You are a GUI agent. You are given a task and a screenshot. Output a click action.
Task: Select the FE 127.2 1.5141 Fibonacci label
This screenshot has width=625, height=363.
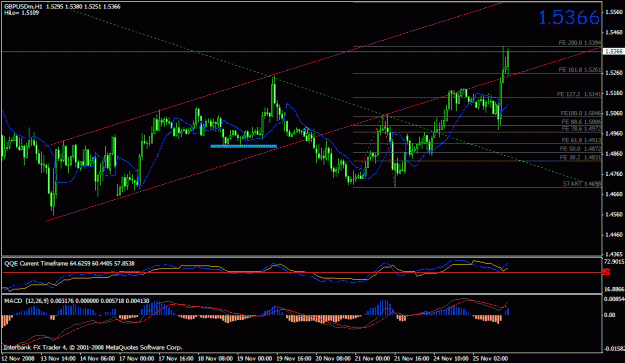click(579, 94)
